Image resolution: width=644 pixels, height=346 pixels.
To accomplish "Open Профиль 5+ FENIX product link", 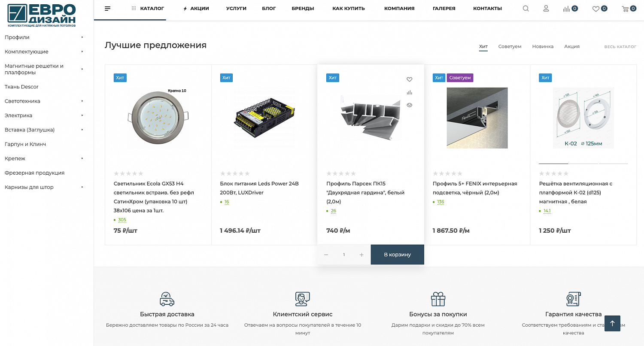I will coord(475,188).
